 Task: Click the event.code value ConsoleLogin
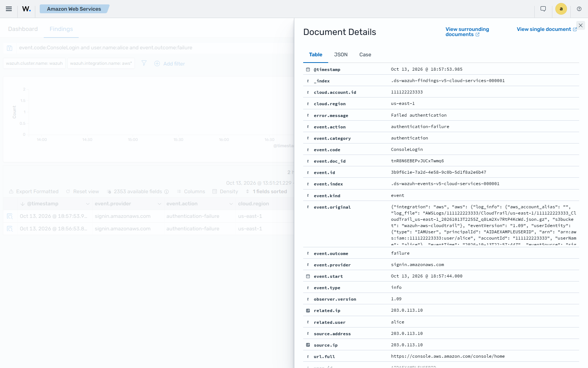(407, 149)
